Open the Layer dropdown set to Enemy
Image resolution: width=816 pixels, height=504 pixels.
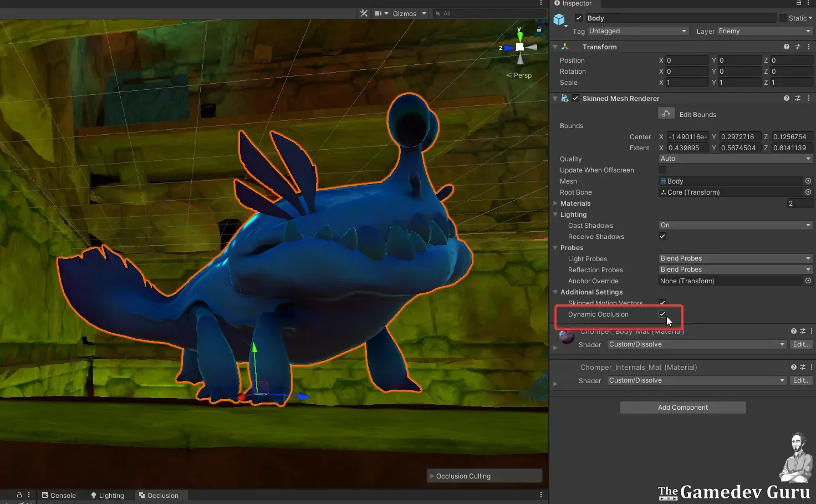point(764,31)
